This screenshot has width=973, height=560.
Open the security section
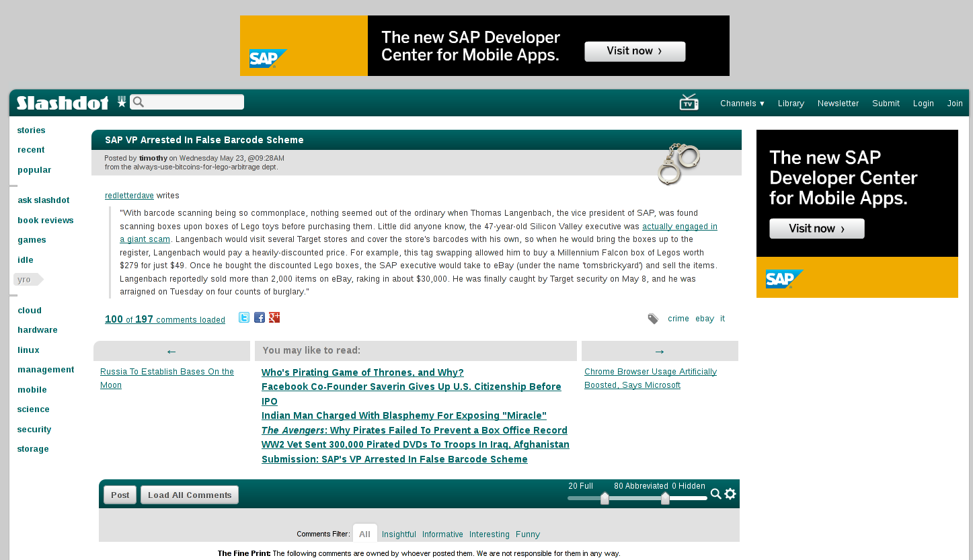coord(34,430)
